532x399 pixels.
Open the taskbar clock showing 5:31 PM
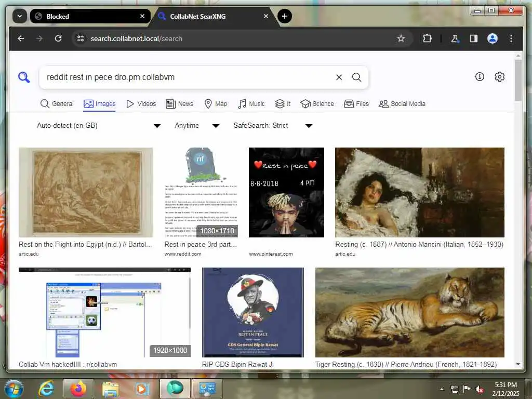[506, 389]
